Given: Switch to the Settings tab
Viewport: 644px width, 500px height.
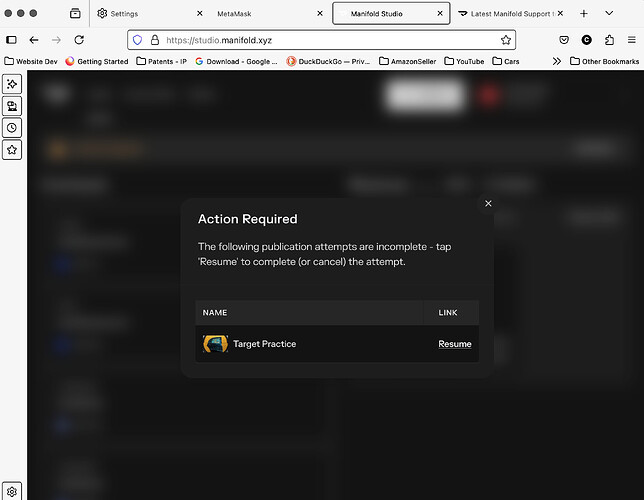Looking at the screenshot, I should click(150, 14).
